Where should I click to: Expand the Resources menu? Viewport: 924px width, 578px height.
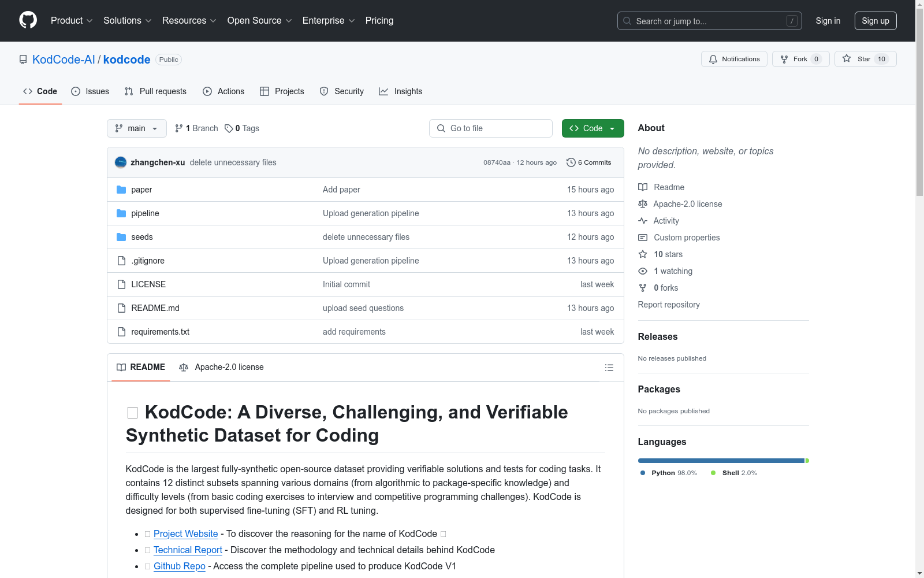189,21
